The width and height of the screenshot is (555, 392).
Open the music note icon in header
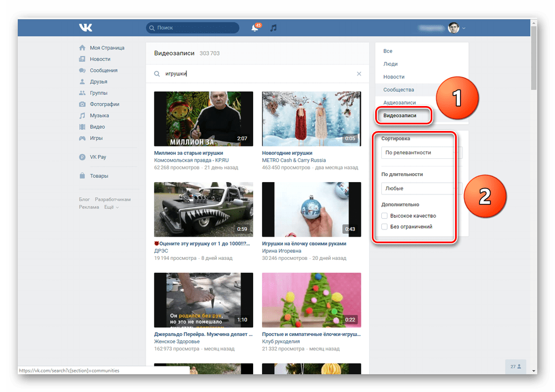[x=273, y=28]
